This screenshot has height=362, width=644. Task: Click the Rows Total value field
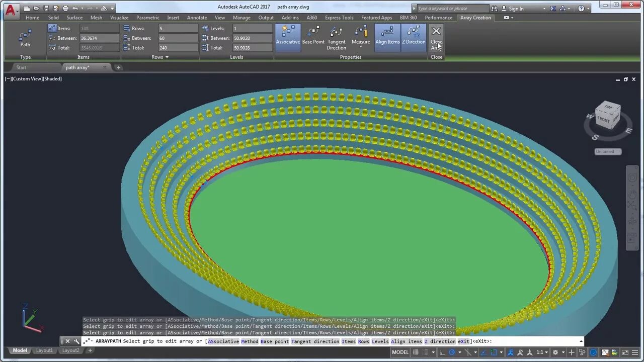coord(178,48)
